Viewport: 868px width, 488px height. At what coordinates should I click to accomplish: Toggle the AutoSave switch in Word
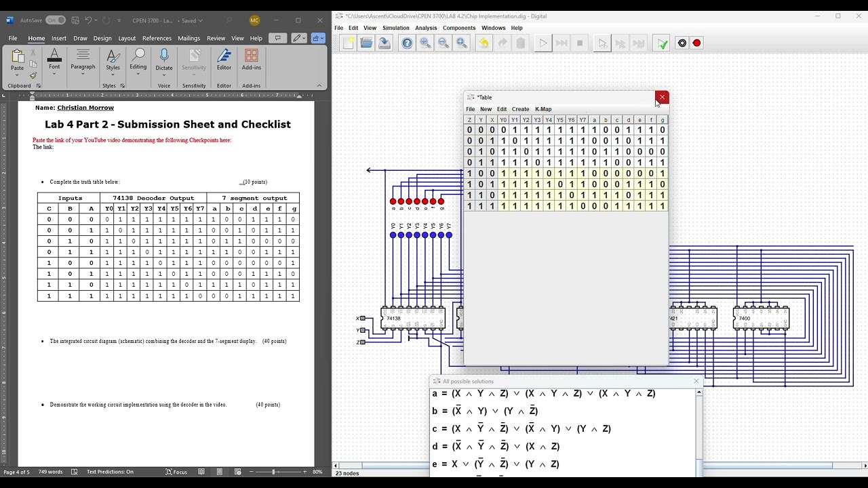point(56,20)
